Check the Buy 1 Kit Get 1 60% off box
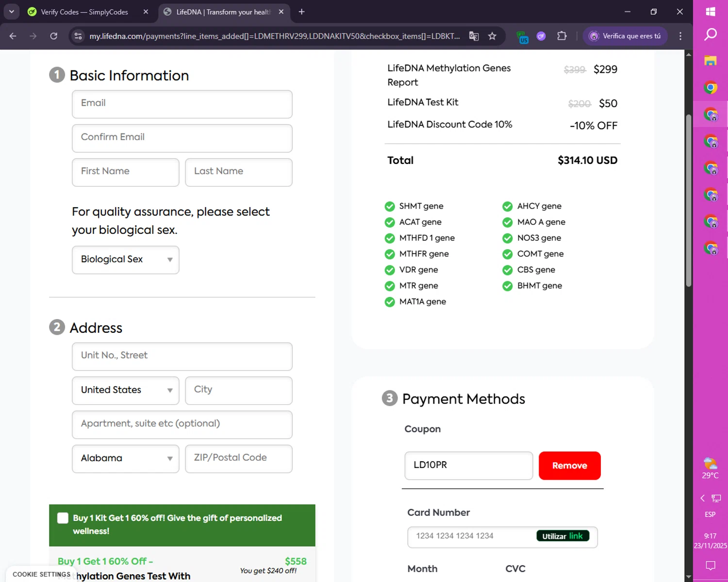 63,518
